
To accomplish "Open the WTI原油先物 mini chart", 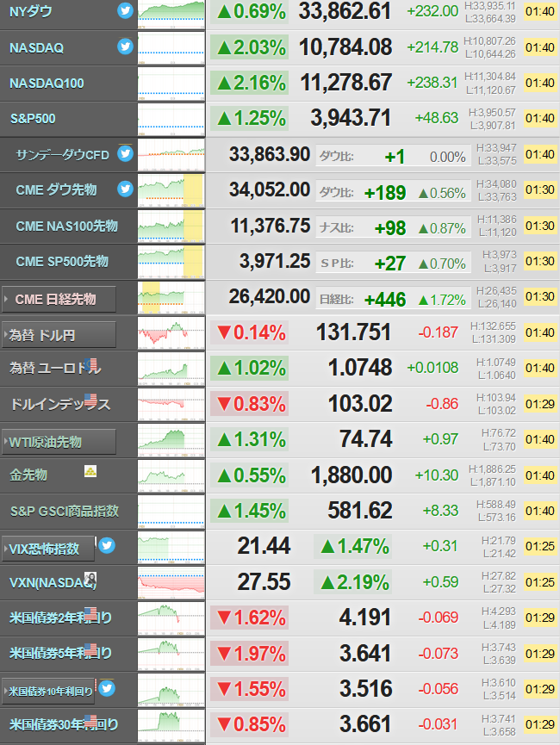I will coord(171,440).
